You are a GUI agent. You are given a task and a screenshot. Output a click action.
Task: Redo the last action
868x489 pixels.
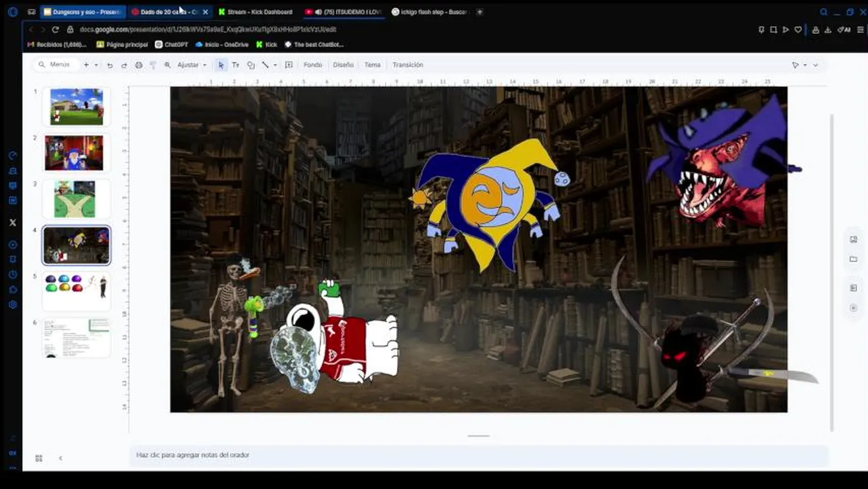coord(124,65)
